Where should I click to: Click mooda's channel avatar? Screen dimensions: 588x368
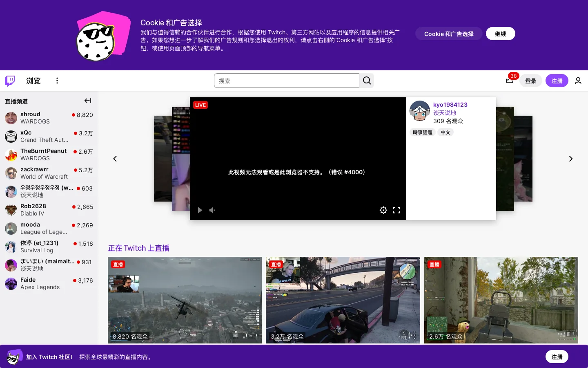pos(11,228)
